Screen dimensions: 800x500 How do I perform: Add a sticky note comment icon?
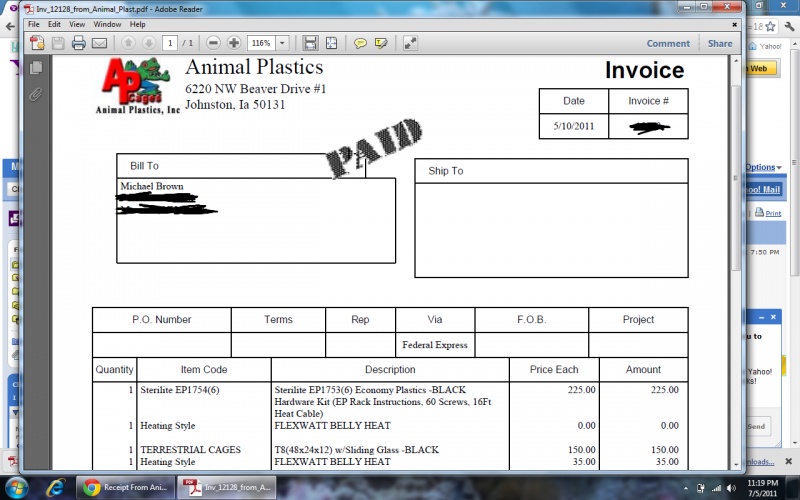tap(360, 43)
